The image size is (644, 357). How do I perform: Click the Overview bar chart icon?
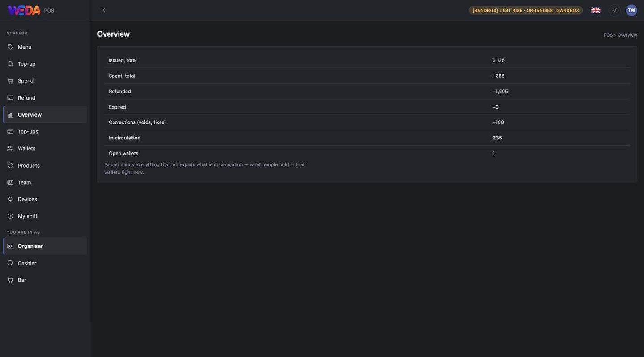[10, 115]
